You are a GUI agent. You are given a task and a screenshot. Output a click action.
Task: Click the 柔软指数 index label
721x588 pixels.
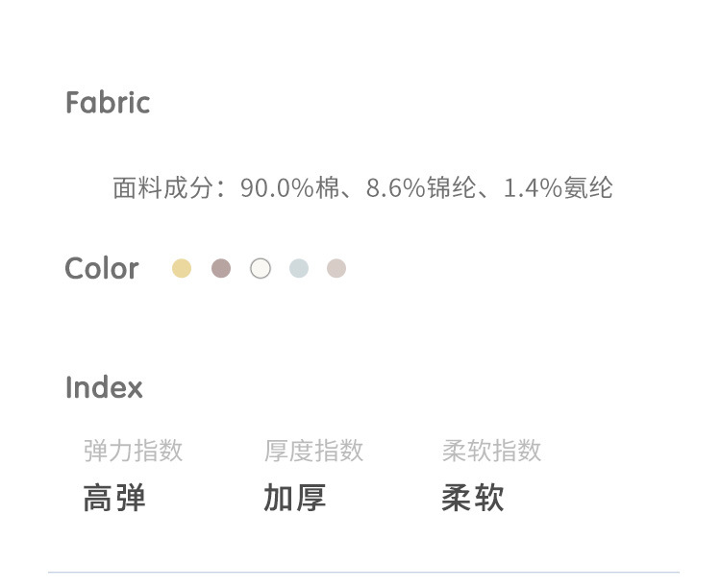point(491,451)
